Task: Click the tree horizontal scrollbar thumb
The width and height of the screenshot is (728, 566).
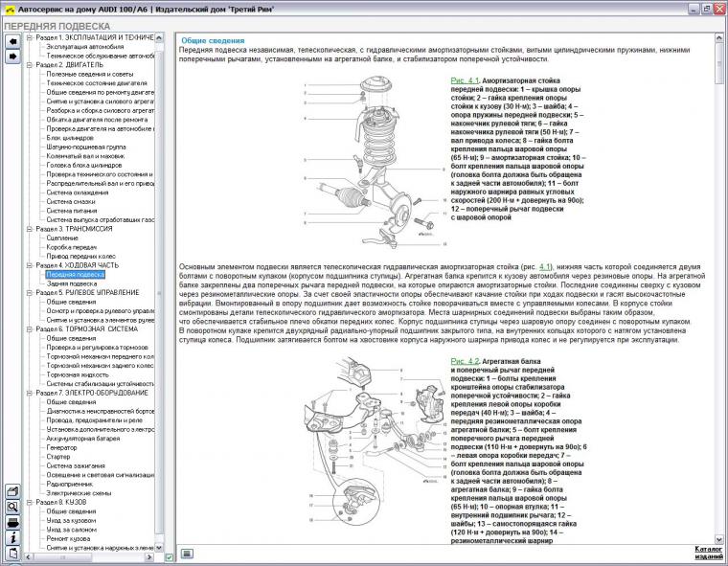Action: coord(62,556)
